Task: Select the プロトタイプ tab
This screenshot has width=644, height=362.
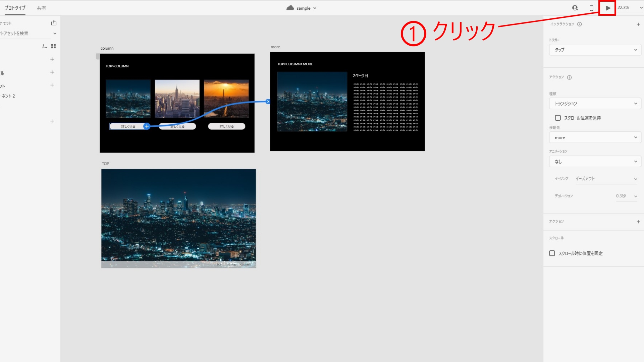Action: click(x=15, y=7)
